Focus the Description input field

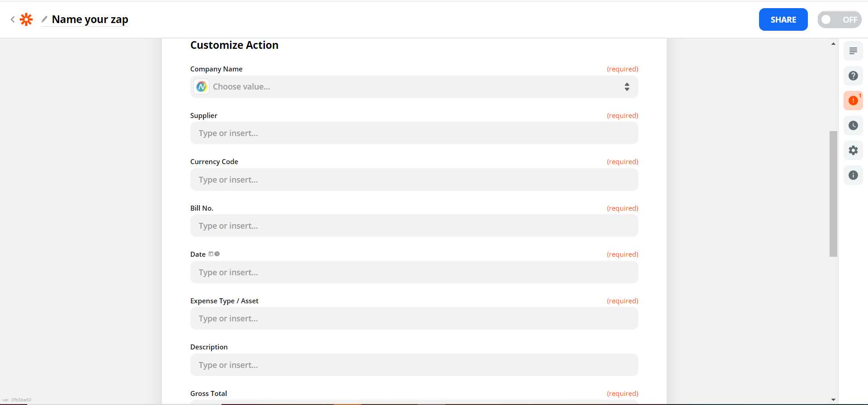pyautogui.click(x=414, y=365)
